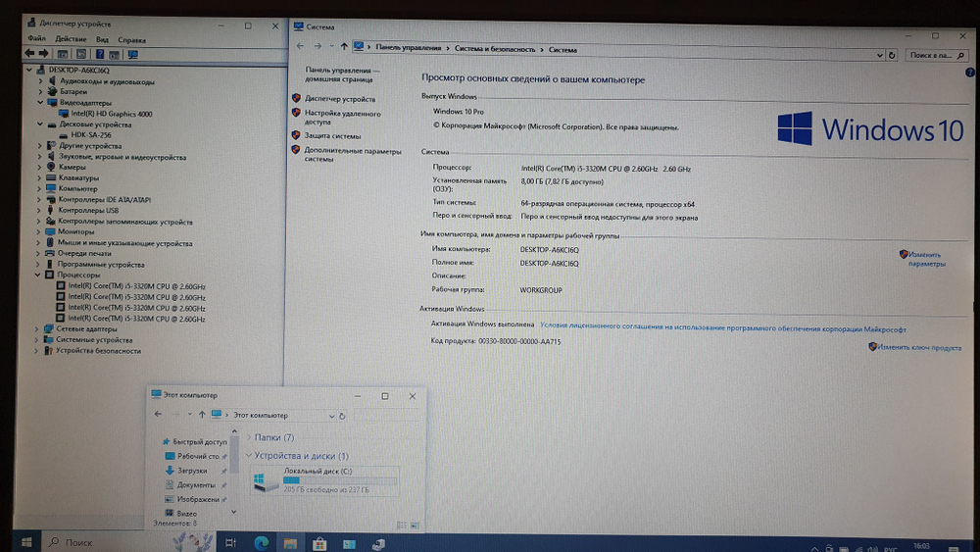The height and width of the screenshot is (552, 980).
Task: Open the Файл menu in Device Manager
Action: coord(36,39)
